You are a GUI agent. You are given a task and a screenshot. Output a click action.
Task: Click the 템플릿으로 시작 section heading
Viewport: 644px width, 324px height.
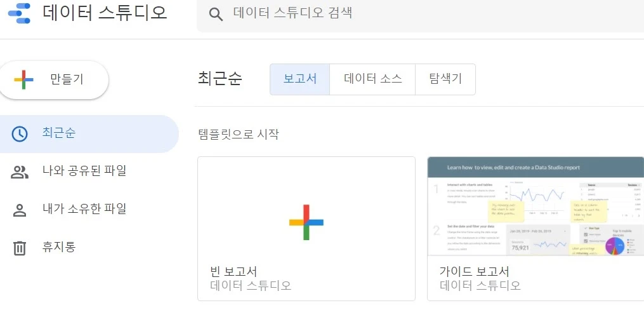pyautogui.click(x=239, y=134)
